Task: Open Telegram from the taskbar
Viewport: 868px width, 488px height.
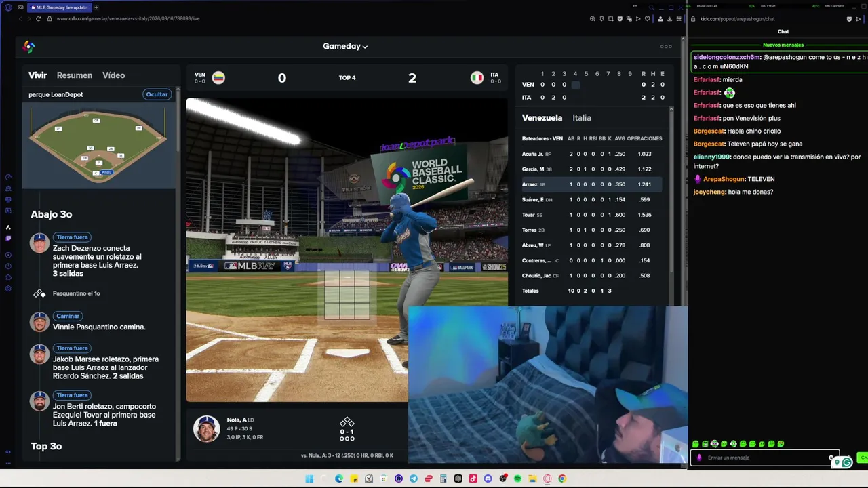Action: (414, 479)
